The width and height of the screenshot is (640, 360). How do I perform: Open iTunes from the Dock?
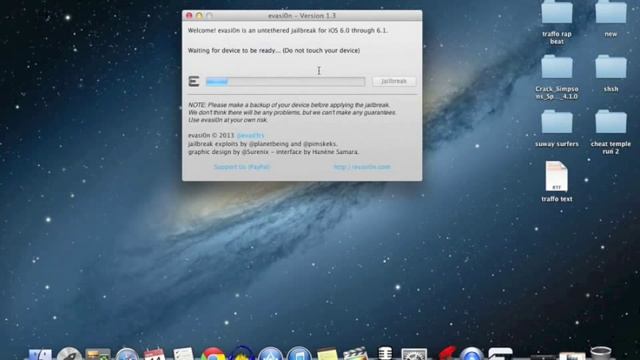pos(299,354)
